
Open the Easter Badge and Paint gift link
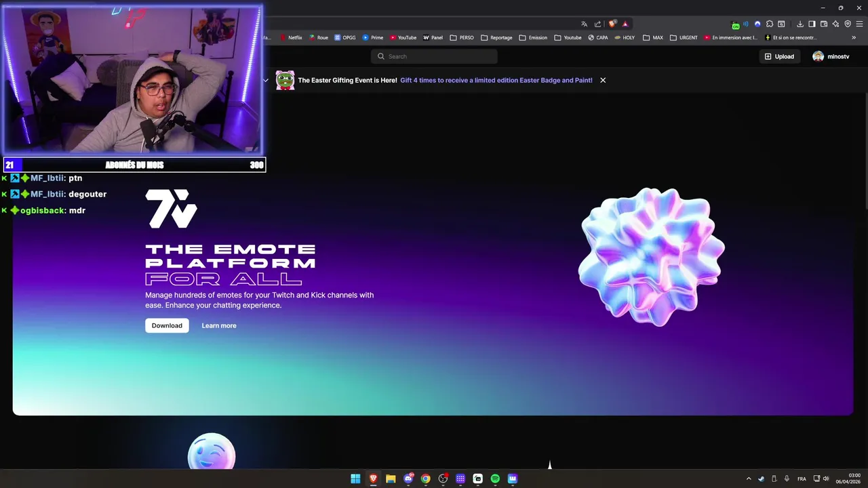(x=496, y=80)
